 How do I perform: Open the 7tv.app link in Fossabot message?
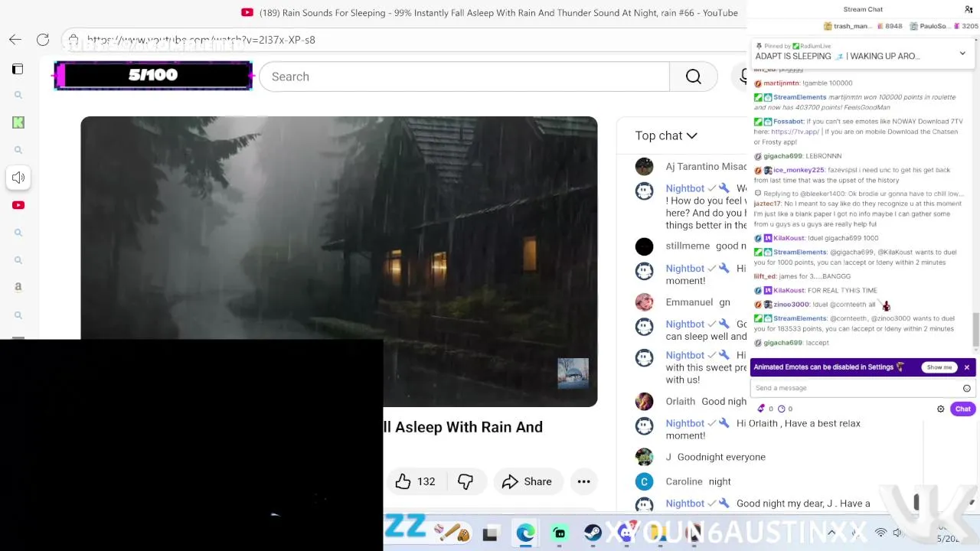pos(795,132)
